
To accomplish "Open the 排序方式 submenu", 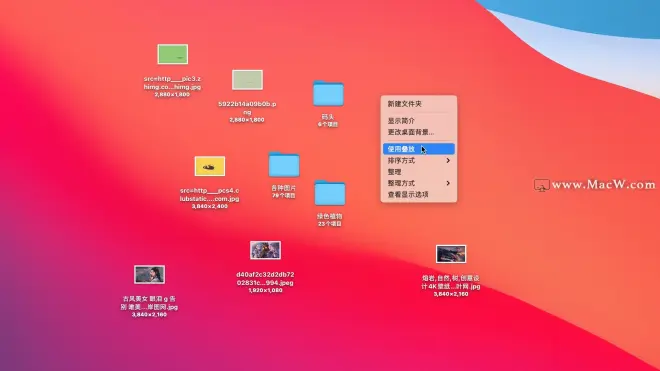I will pyautogui.click(x=419, y=161).
